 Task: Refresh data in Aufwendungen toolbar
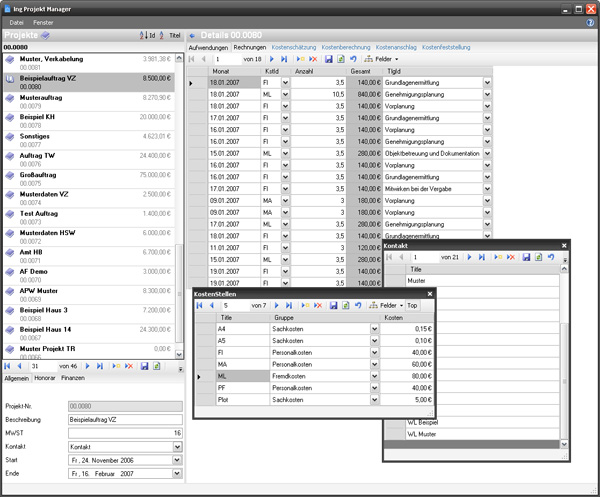(341, 59)
